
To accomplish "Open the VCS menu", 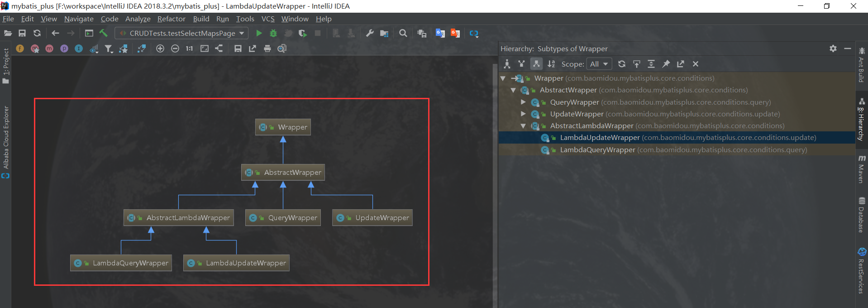I will coord(268,19).
